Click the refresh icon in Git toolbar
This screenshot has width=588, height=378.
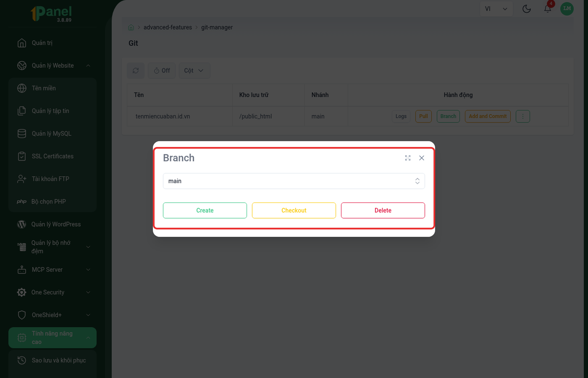point(136,71)
